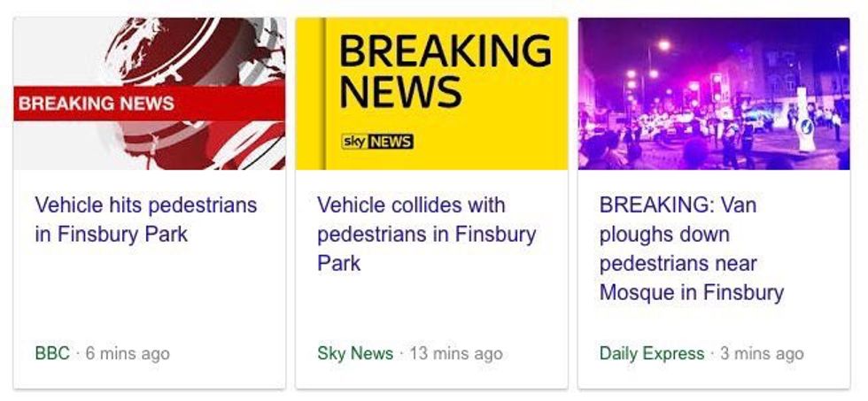
Task: Click the Daily Express source label
Action: tap(652, 353)
